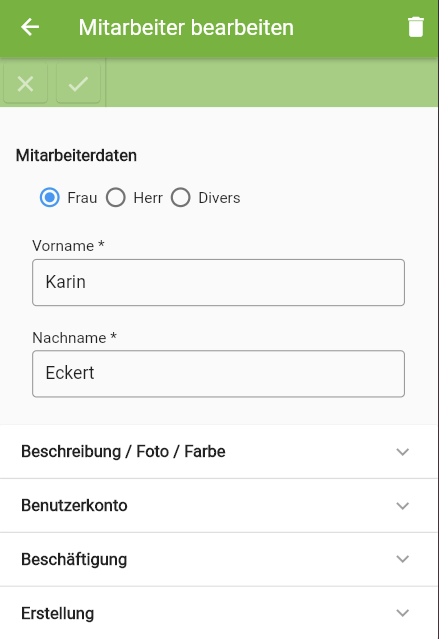Viewport: 439px width, 639px height.
Task: Click the Divers label text
Action: tap(219, 198)
